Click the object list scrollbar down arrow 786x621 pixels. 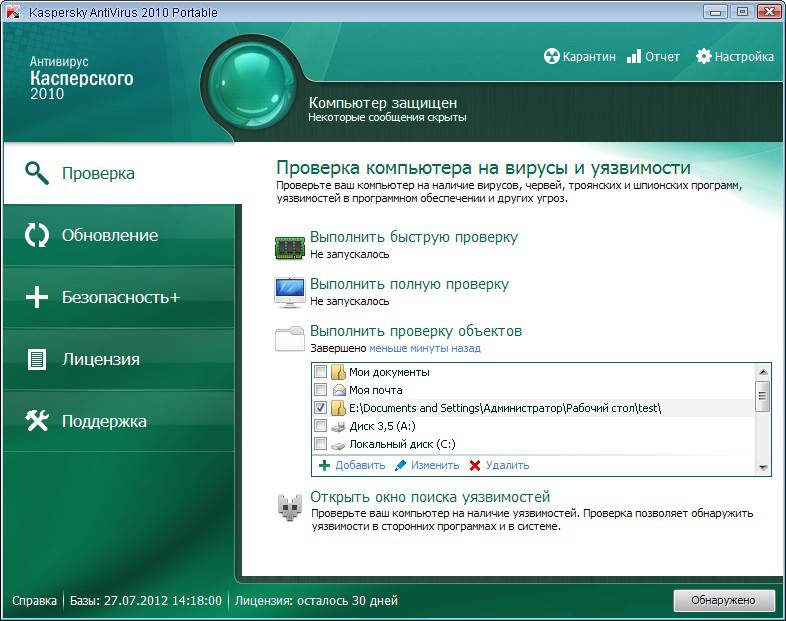pos(763,468)
